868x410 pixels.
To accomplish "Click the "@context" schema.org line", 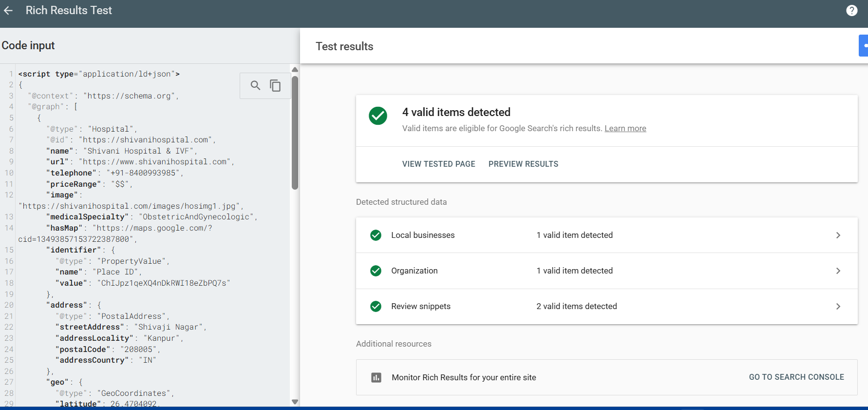I will pos(103,96).
